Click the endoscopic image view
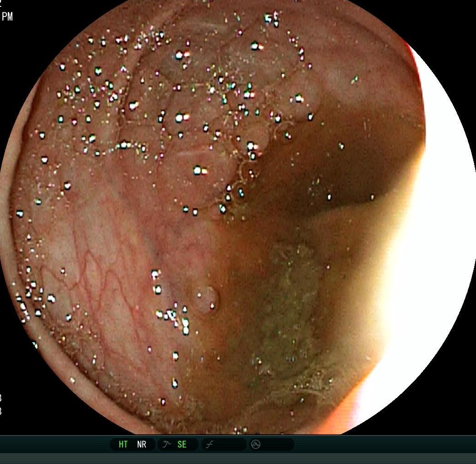 pos(238,217)
